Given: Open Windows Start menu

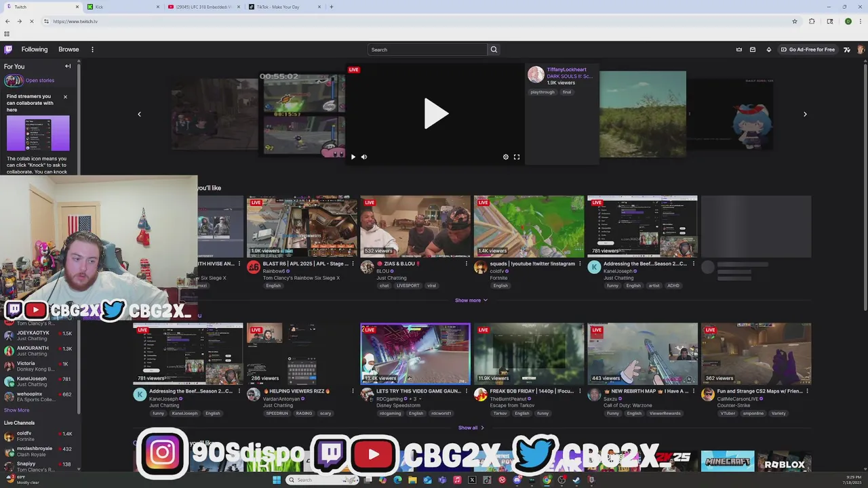Looking at the screenshot, I should click(x=277, y=480).
